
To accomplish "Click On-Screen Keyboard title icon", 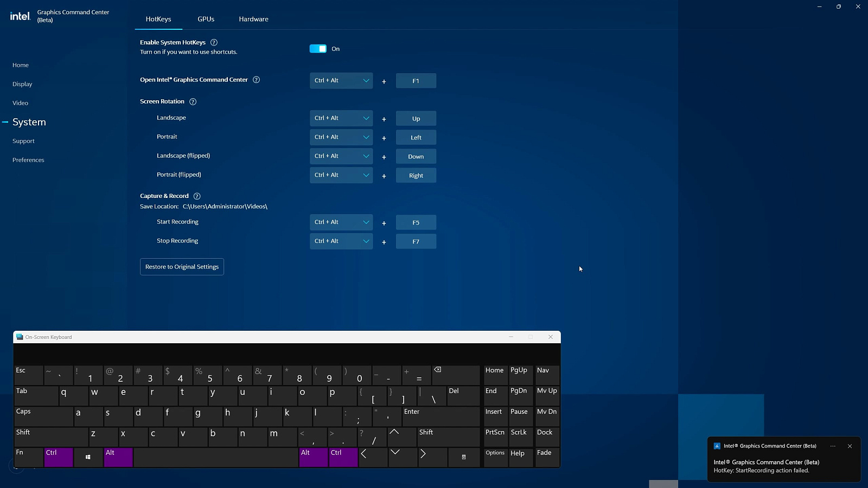I will coord(20,337).
